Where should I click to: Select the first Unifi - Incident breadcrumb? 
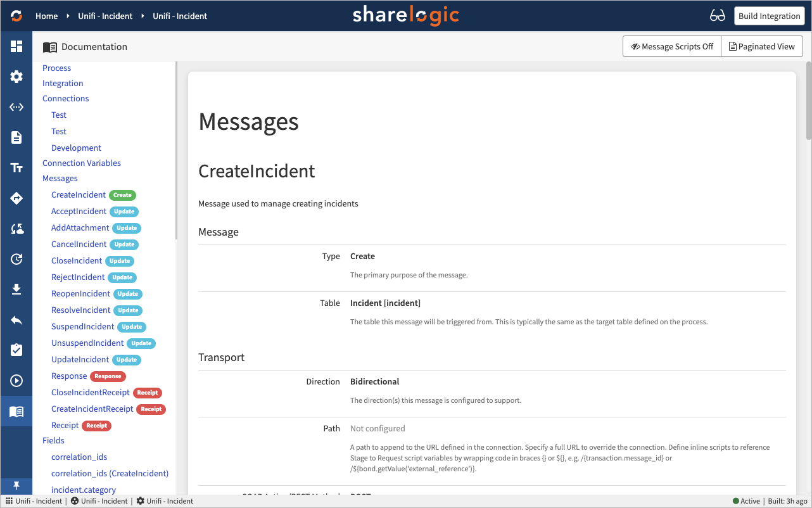[x=105, y=16]
